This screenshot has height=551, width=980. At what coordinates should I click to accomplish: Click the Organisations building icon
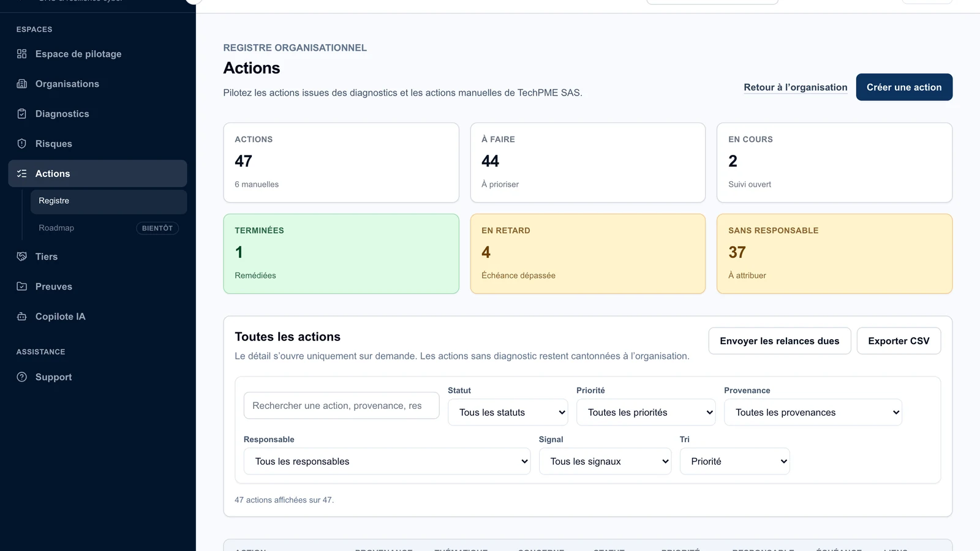pyautogui.click(x=22, y=84)
